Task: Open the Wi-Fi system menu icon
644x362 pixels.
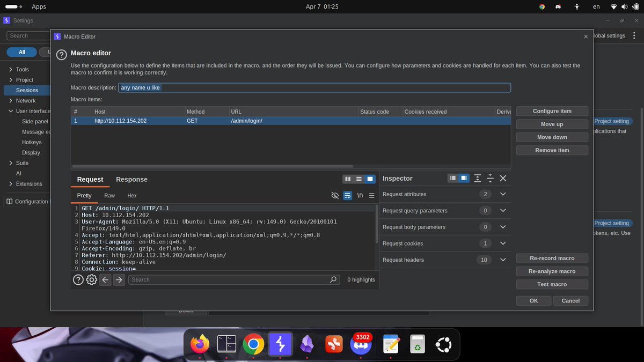Action: pos(613,6)
